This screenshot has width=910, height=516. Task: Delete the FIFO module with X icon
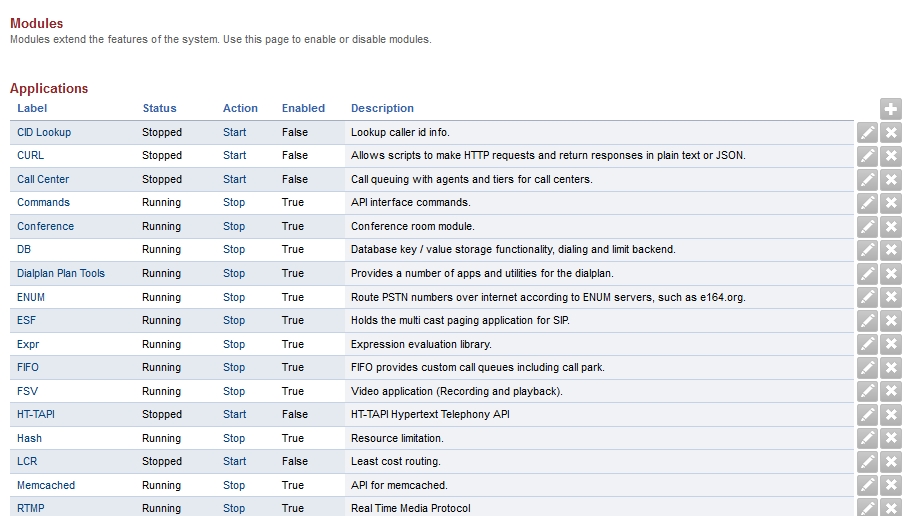coord(891,368)
